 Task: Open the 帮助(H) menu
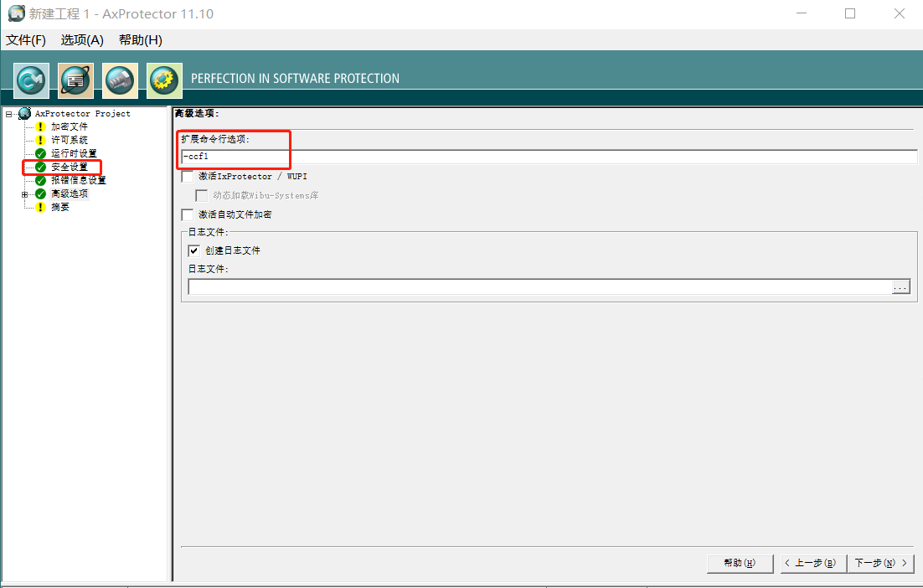(141, 40)
